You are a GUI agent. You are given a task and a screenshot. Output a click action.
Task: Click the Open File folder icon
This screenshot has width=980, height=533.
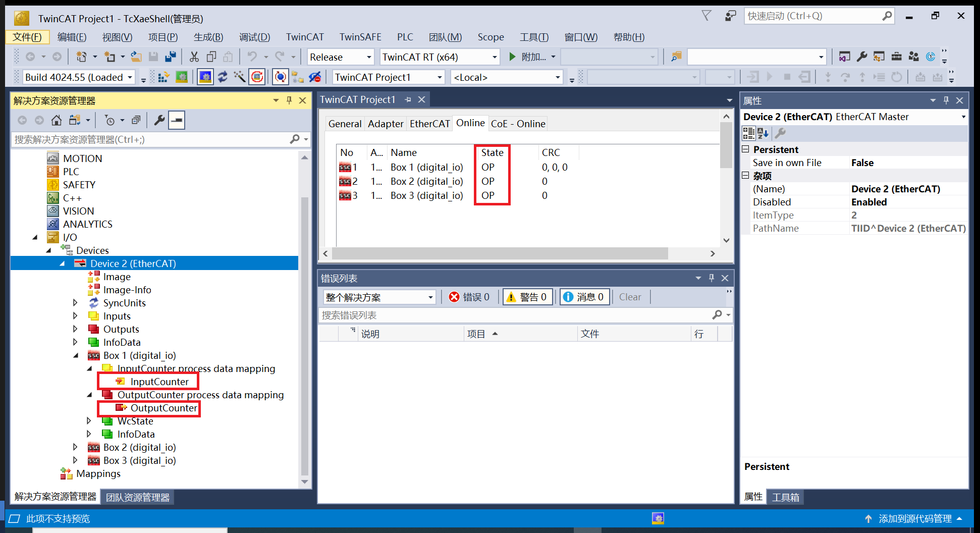tap(136, 57)
